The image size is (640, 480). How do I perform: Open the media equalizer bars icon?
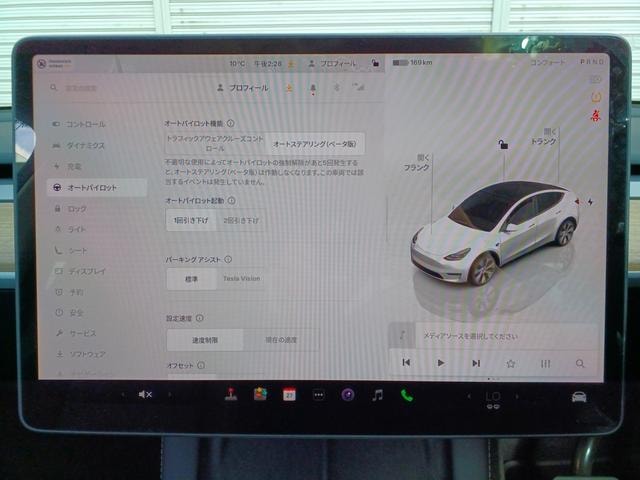545,363
